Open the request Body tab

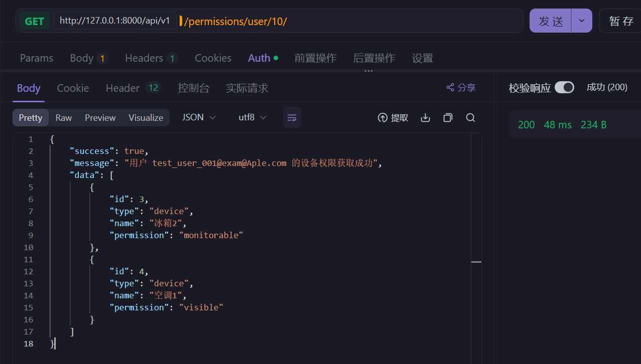(x=89, y=58)
